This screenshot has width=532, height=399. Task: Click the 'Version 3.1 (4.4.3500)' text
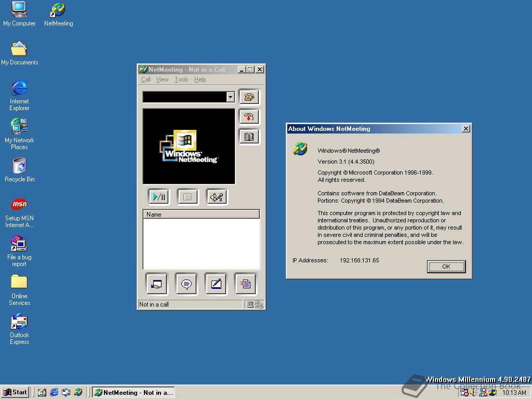(346, 162)
